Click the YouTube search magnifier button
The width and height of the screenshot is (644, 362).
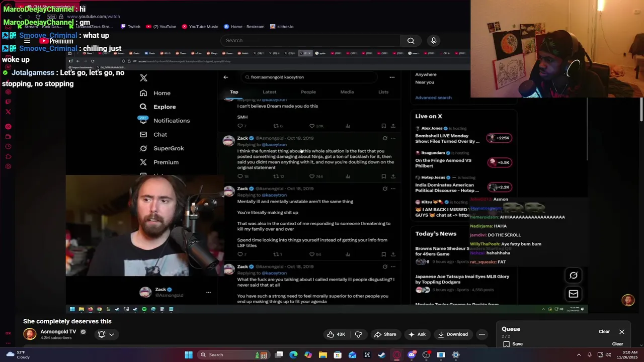tap(411, 41)
